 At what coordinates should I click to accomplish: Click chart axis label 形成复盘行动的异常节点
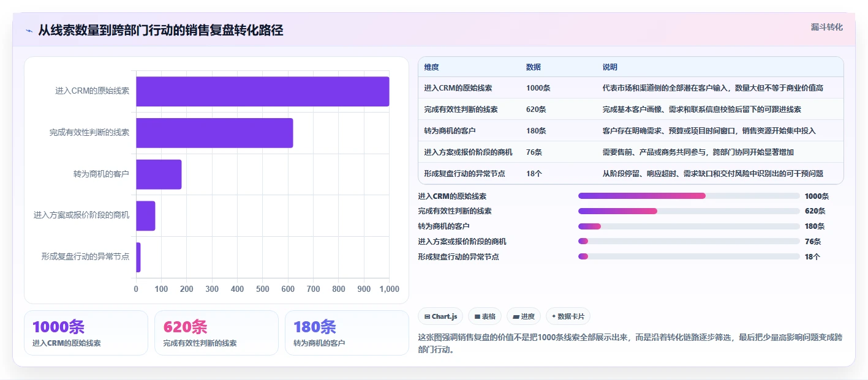(85, 257)
